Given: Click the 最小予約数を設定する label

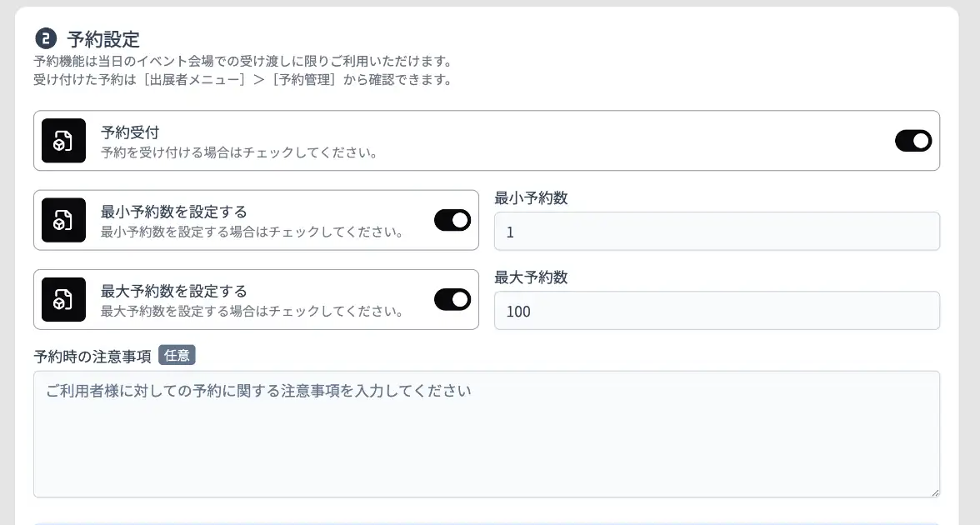Looking at the screenshot, I should pos(174,212).
